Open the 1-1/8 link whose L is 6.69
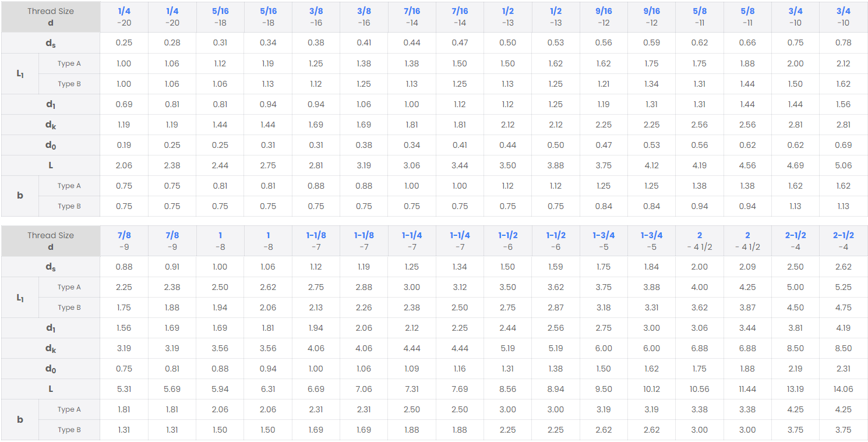This screenshot has height=442, width=868. [x=316, y=235]
